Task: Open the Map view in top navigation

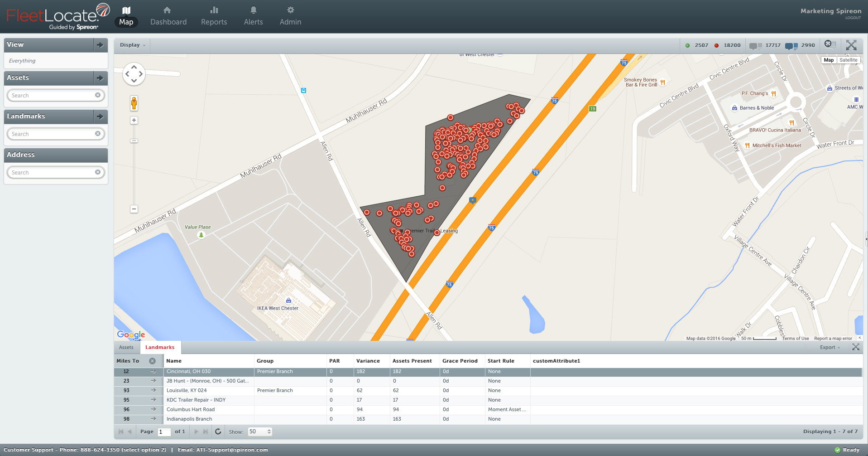Action: (126, 16)
